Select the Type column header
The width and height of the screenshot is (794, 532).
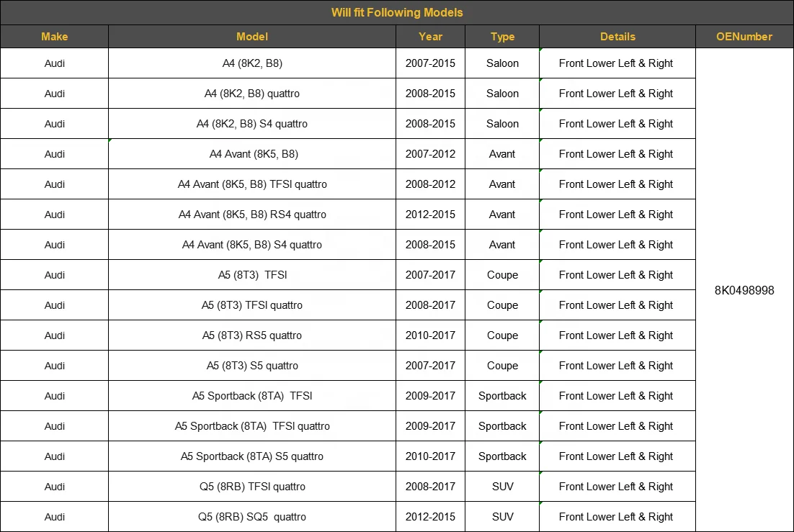coord(502,37)
